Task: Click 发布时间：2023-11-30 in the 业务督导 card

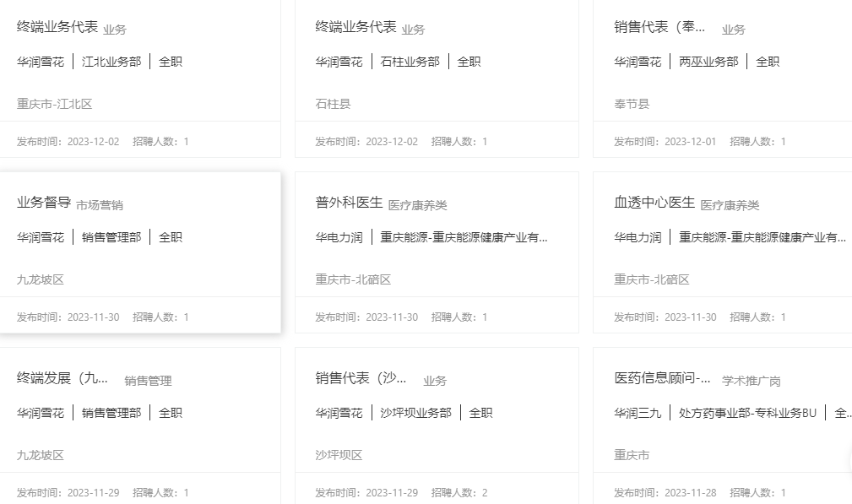Action: 68,317
